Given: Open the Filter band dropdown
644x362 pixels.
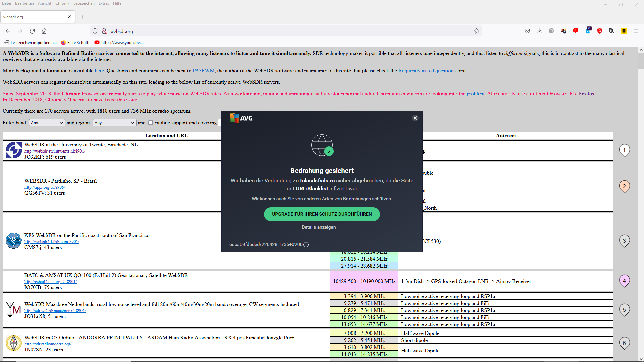Looking at the screenshot, I should tap(47, 123).
